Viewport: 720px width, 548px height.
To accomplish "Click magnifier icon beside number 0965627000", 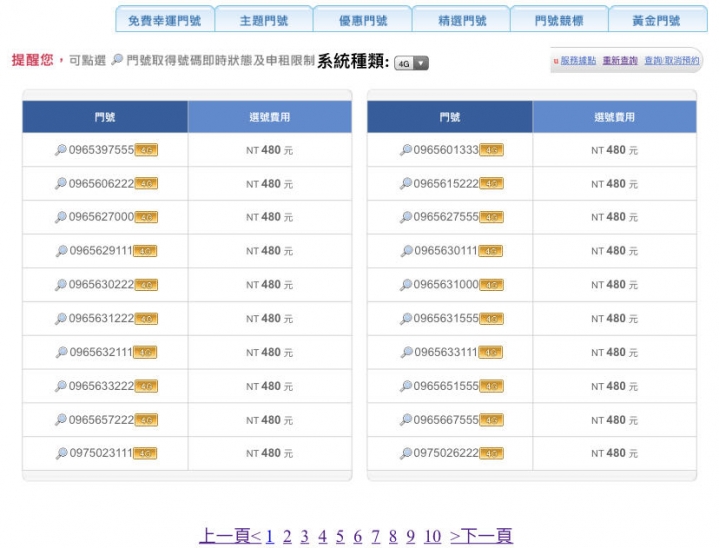I will click(61, 217).
